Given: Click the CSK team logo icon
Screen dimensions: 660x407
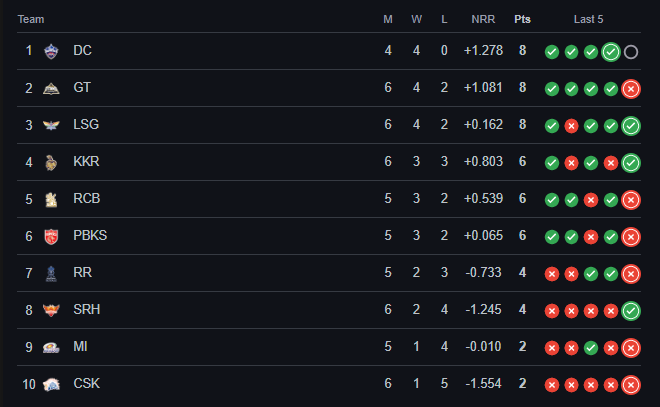Looking at the screenshot, I should (x=51, y=384).
